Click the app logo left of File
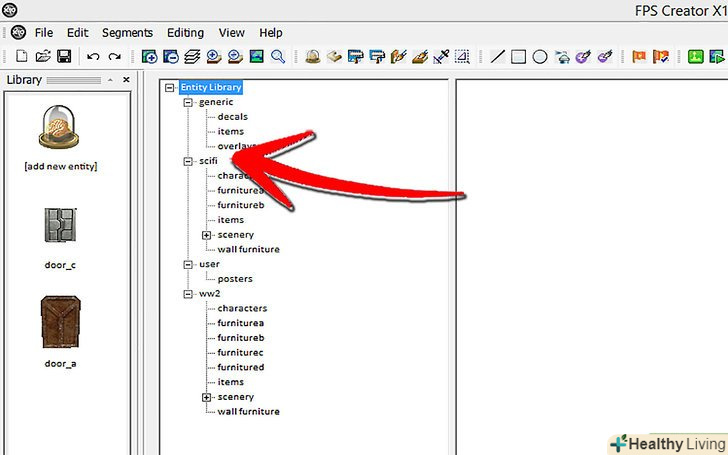This screenshot has height=455, width=728. pyautogui.click(x=19, y=32)
